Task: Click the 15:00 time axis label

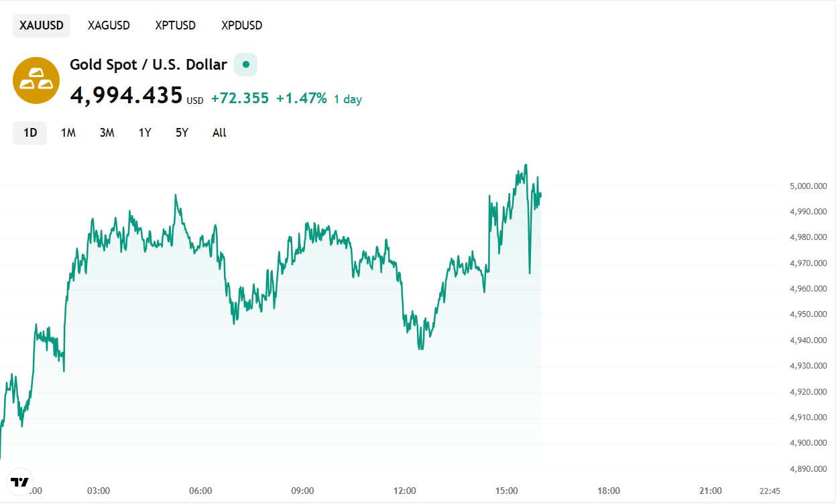Action: [x=506, y=491]
